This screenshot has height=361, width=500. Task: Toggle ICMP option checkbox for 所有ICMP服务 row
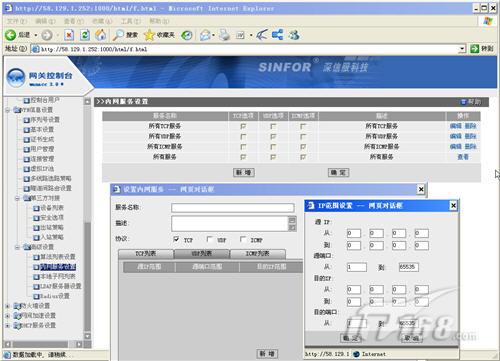(303, 147)
